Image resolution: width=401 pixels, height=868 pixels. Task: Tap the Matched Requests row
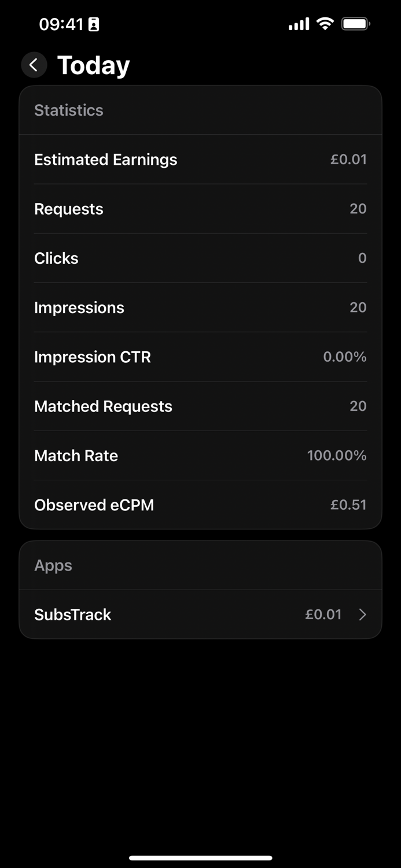(200, 406)
